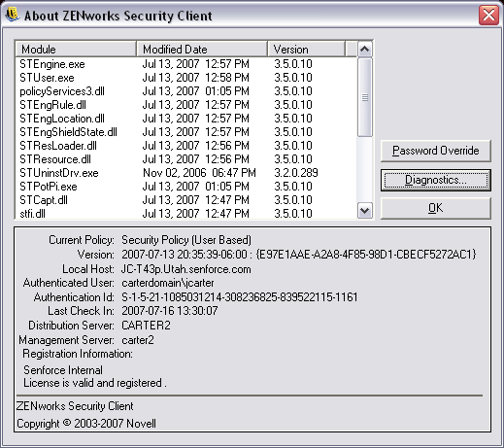Click Management Server value carter2

point(138,340)
